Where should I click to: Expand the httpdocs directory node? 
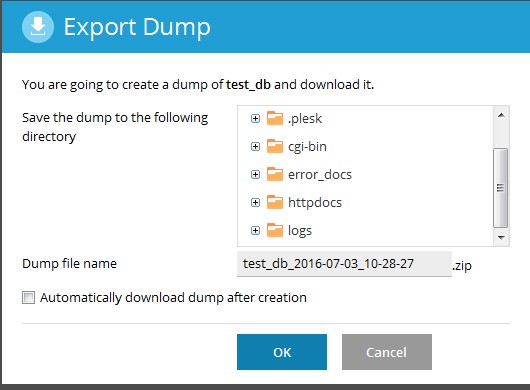[256, 203]
